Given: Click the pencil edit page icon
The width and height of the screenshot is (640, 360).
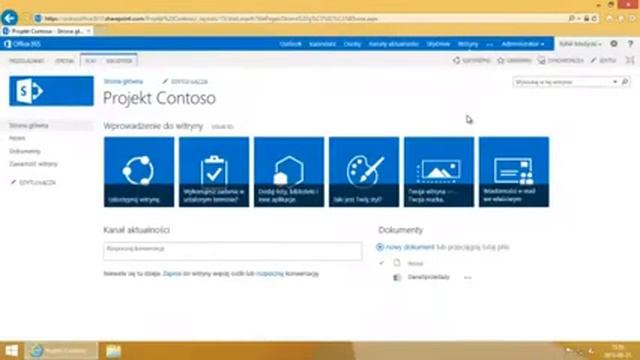Looking at the screenshot, I should [x=593, y=60].
